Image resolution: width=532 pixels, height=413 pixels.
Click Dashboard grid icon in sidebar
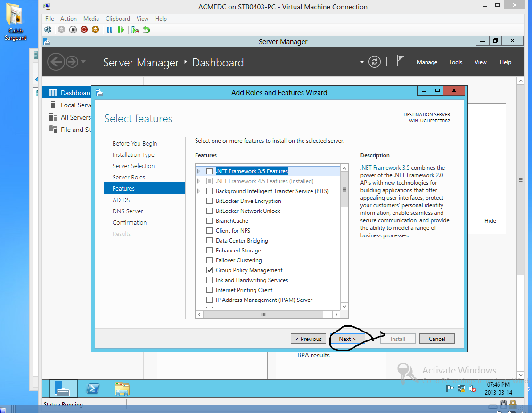(x=53, y=93)
